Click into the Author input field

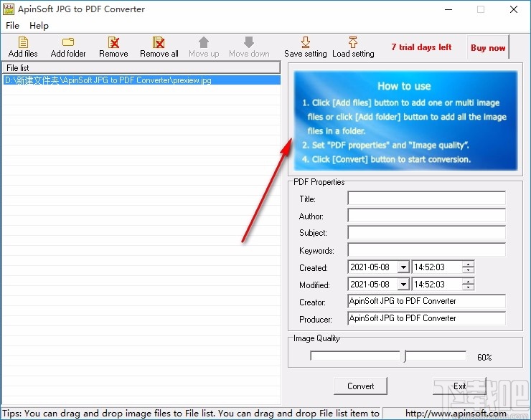(427, 216)
